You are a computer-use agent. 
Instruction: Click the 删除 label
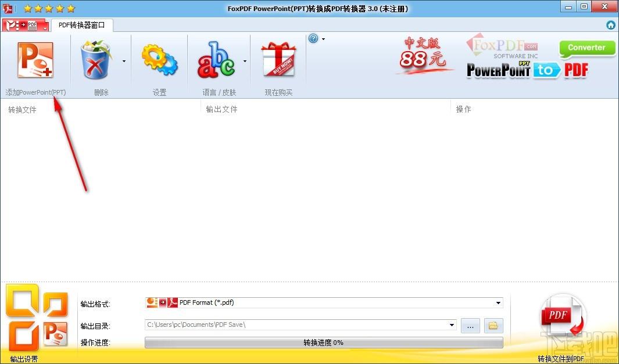click(102, 93)
